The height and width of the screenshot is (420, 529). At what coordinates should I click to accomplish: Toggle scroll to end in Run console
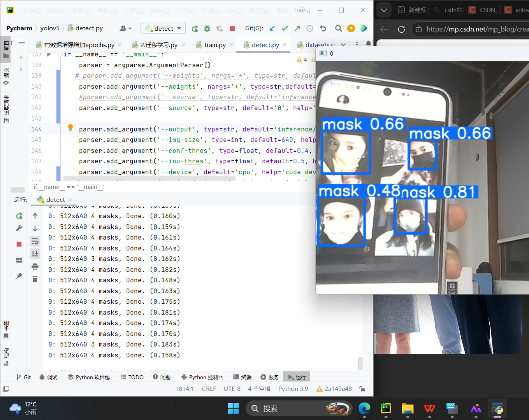pyautogui.click(x=35, y=254)
